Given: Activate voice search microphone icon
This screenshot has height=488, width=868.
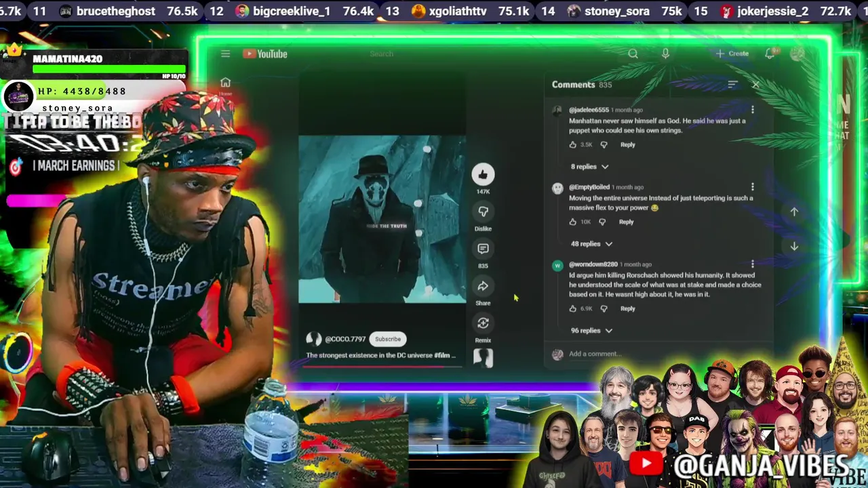Looking at the screenshot, I should click(665, 54).
